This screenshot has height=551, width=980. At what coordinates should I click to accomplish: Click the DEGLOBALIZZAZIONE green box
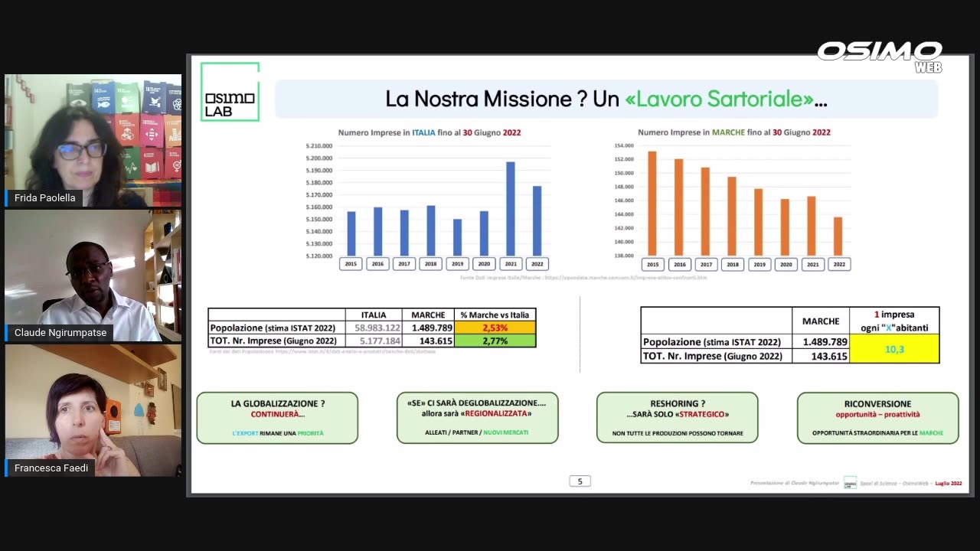(477, 418)
